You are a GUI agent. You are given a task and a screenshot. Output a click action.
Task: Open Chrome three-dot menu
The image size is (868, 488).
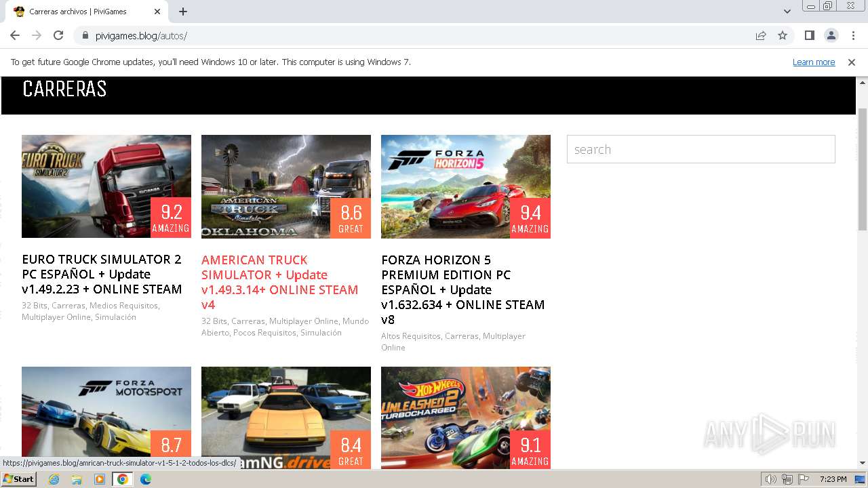point(852,35)
